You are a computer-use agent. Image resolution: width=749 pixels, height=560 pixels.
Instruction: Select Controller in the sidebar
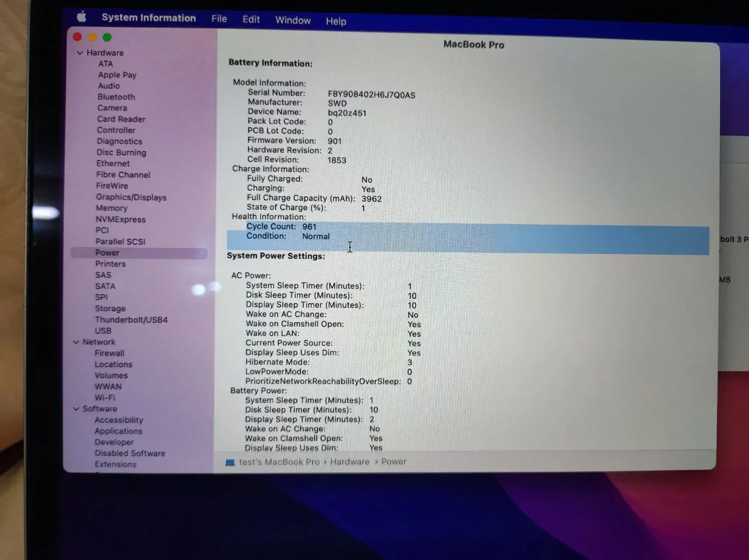click(x=116, y=130)
